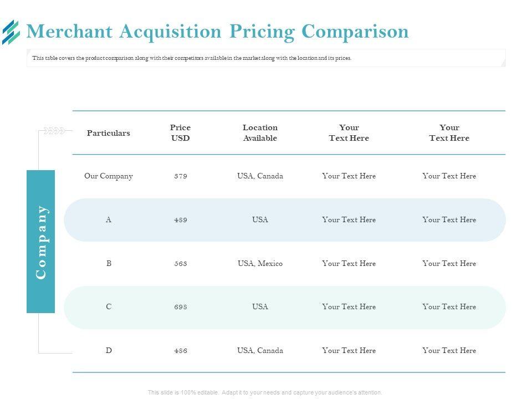Select company D row label
Viewport: 532px width, 399px height.
(x=109, y=351)
